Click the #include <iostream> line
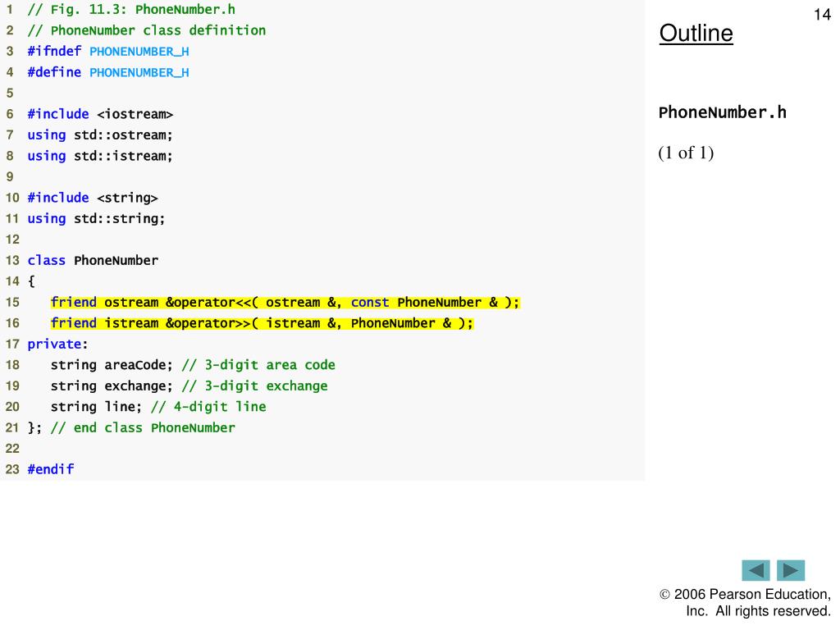Screen dimensions: 840x630 (100, 114)
